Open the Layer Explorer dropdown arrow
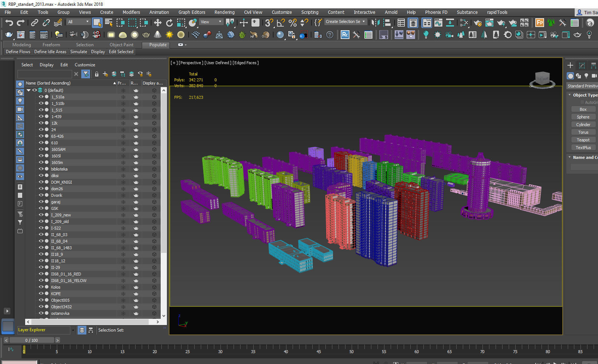Viewport: 598px width, 364px height. point(73,330)
